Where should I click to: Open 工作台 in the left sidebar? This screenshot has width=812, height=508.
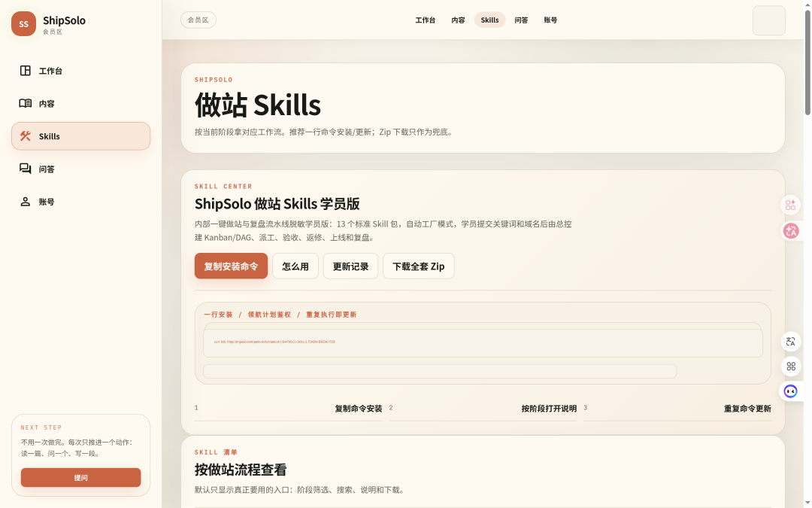click(x=80, y=71)
